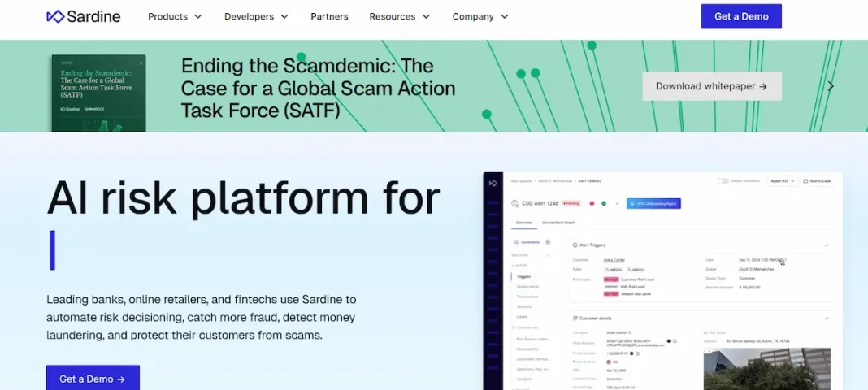
Task: Expand the Products menu
Action: [x=175, y=16]
